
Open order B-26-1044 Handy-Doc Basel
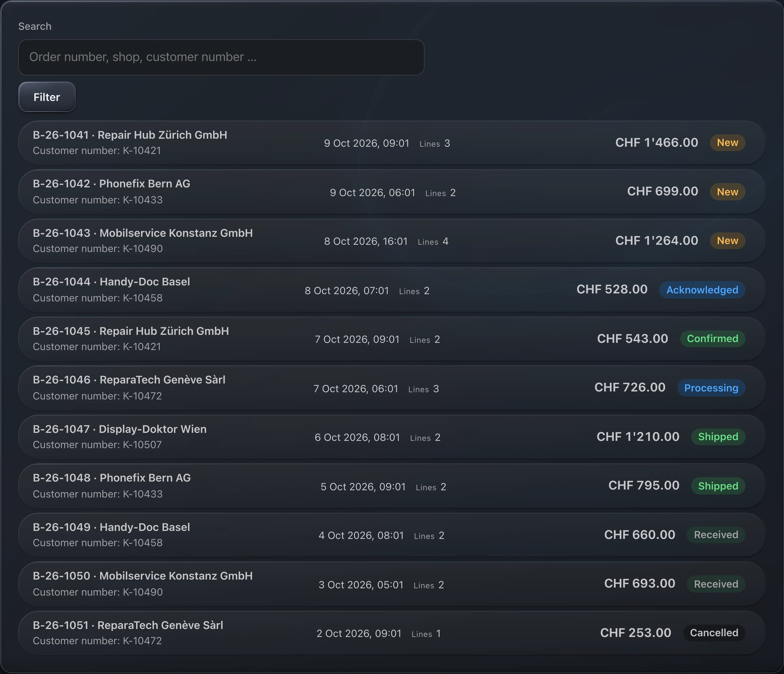pyautogui.click(x=392, y=290)
